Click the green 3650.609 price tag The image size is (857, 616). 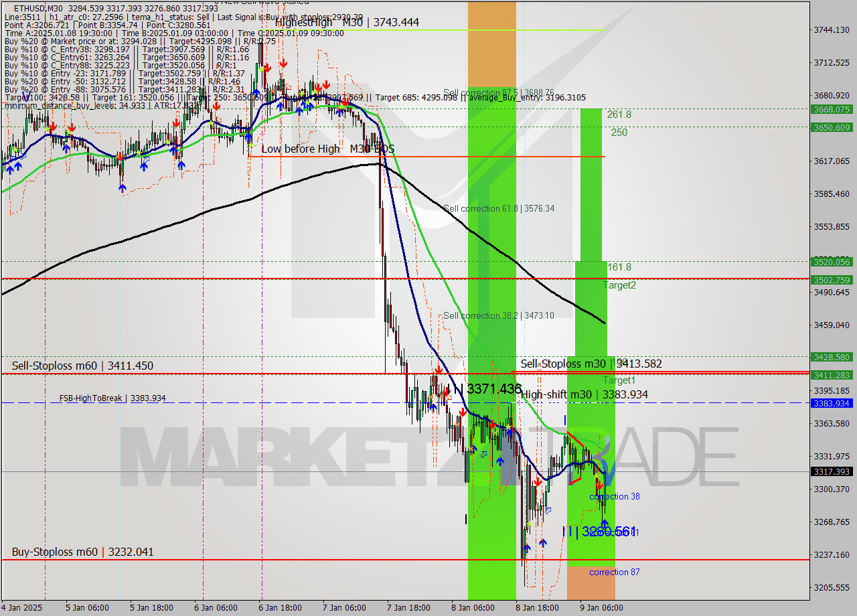click(832, 127)
